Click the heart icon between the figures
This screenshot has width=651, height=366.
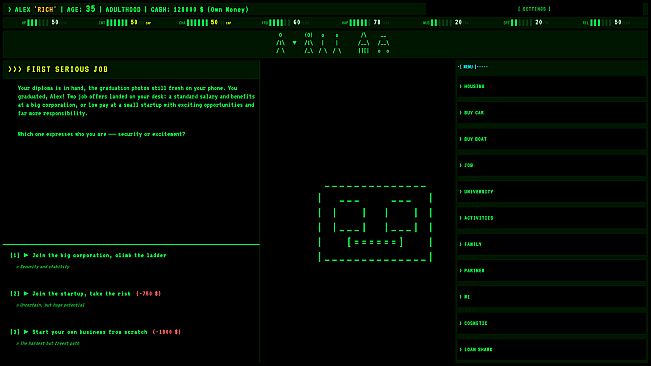pos(294,43)
